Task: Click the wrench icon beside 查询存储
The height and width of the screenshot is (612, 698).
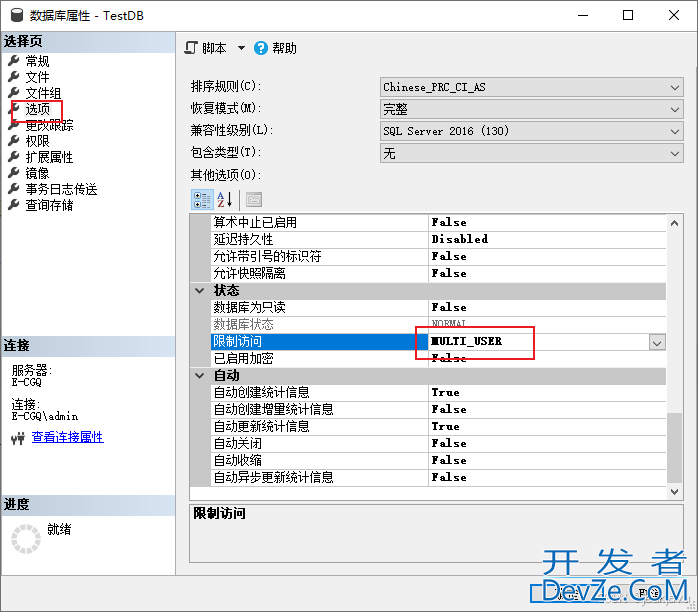Action: [x=14, y=204]
